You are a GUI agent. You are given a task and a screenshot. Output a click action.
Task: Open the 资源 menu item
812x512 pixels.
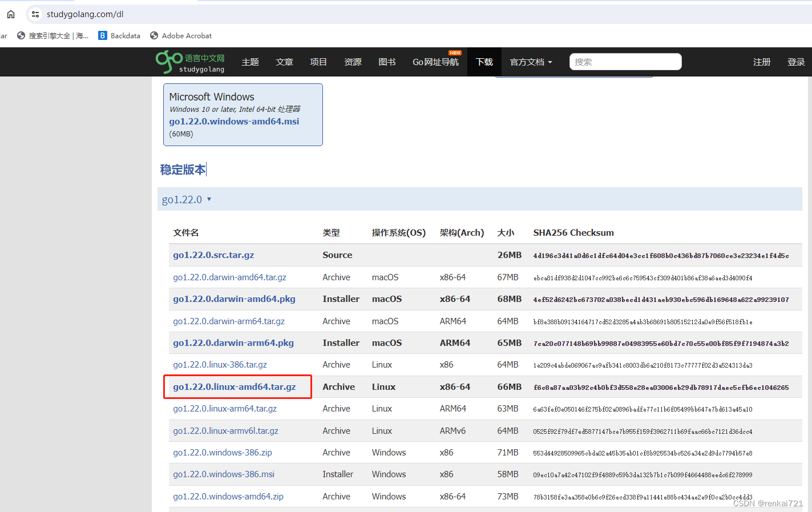353,62
